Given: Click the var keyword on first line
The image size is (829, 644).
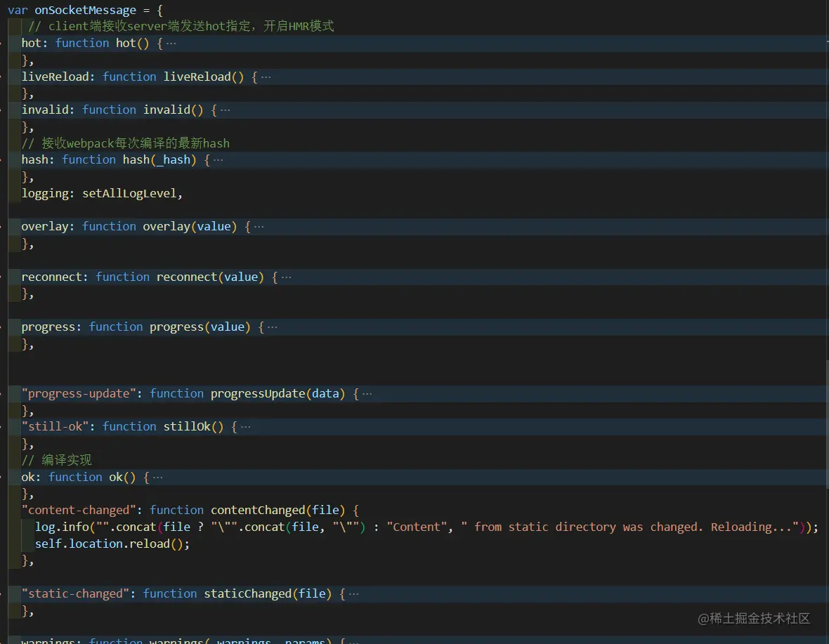Looking at the screenshot, I should point(18,10).
